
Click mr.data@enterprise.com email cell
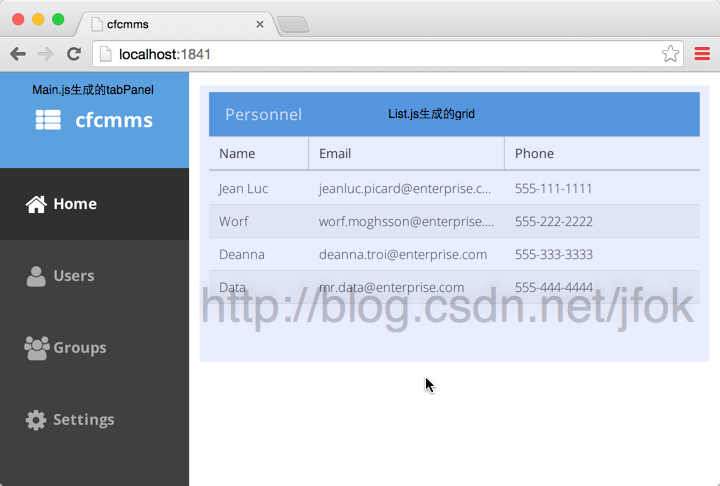(x=406, y=288)
